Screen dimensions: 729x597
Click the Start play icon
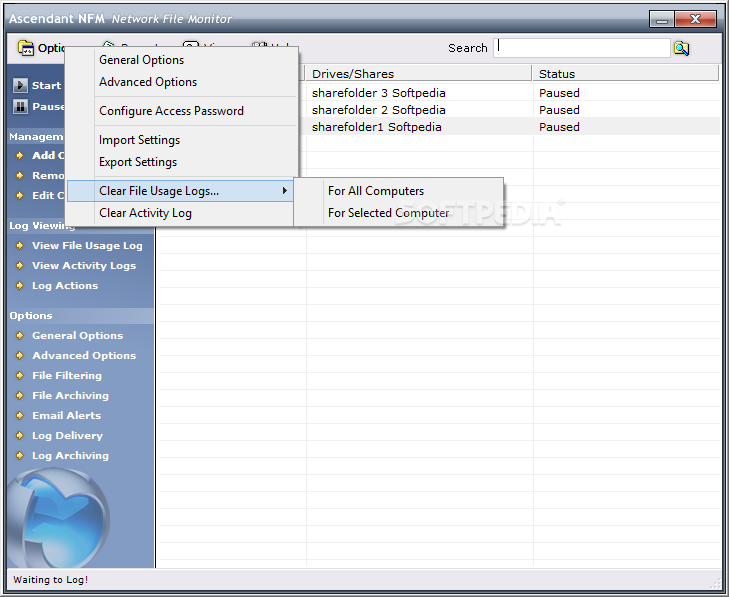pyautogui.click(x=20, y=86)
